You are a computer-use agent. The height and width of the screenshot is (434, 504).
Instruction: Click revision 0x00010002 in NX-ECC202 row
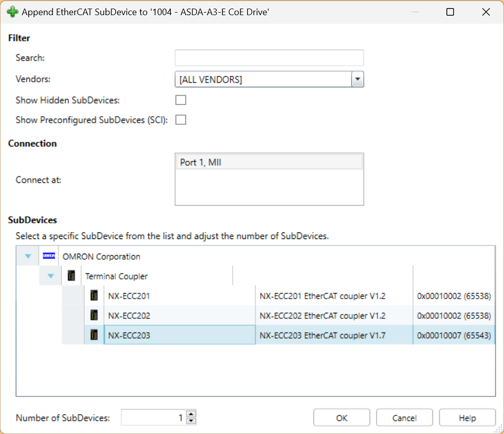pos(454,315)
